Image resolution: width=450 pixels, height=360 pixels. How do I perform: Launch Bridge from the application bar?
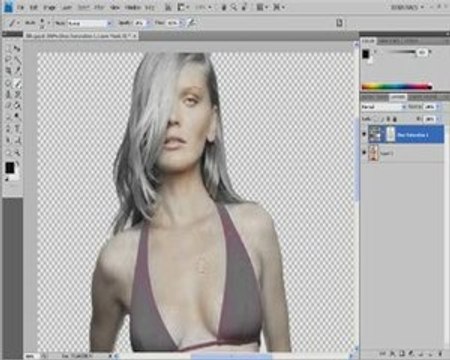169,7
